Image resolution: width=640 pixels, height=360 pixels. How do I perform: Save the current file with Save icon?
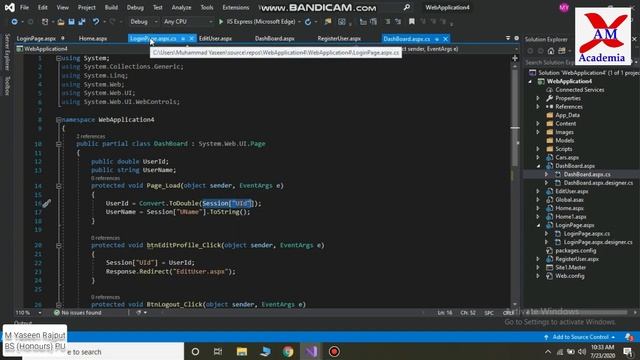(x=71, y=22)
